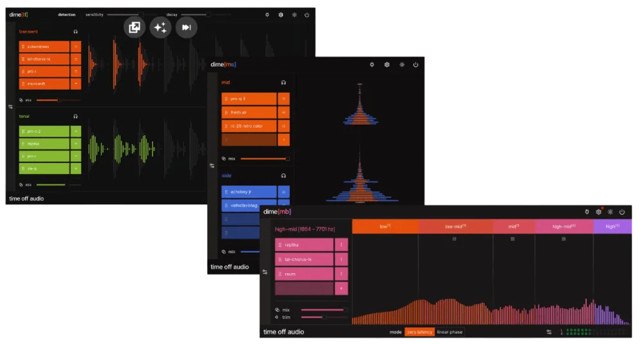The image size is (644, 344).
Task: Open the microshift plugin slot
Action: tap(44, 84)
